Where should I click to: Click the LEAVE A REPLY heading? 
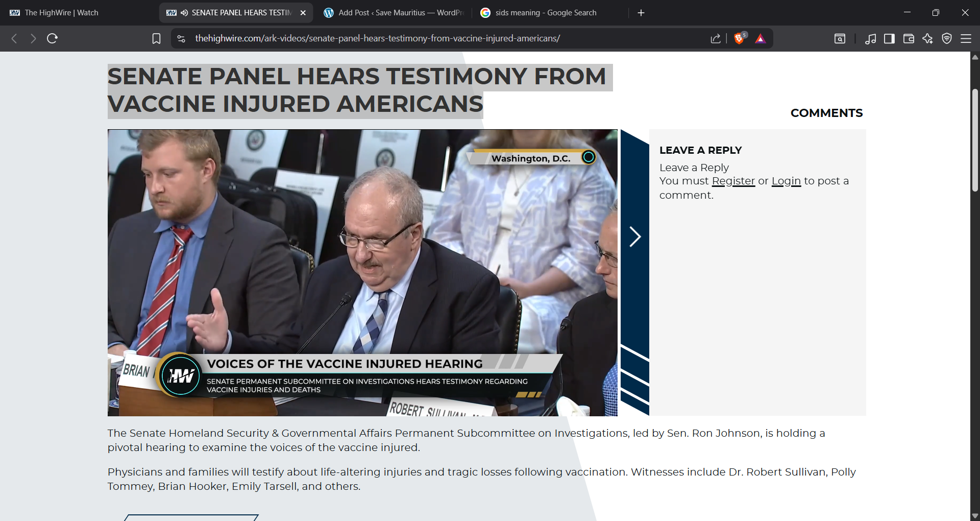click(x=700, y=150)
